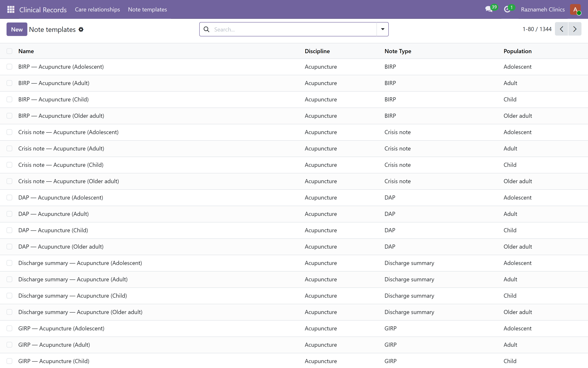The width and height of the screenshot is (588, 368).
Task: Open the Note templates menu
Action: pyautogui.click(x=147, y=9)
